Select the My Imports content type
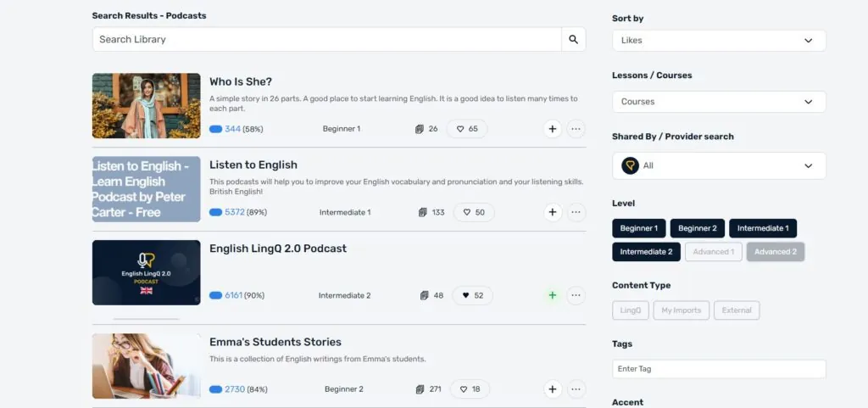 pyautogui.click(x=681, y=310)
